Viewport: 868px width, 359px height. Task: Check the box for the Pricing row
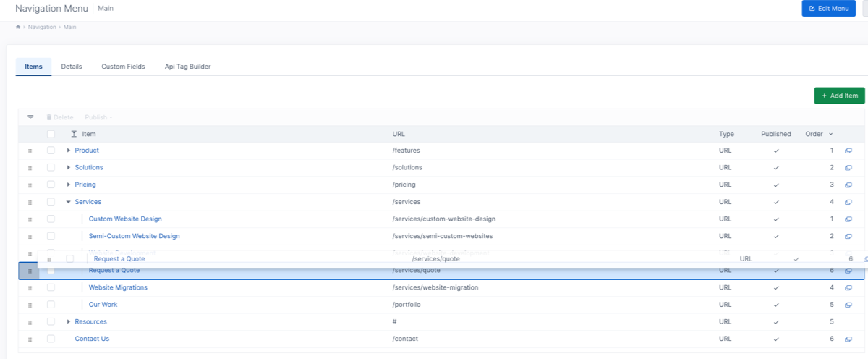point(51,185)
